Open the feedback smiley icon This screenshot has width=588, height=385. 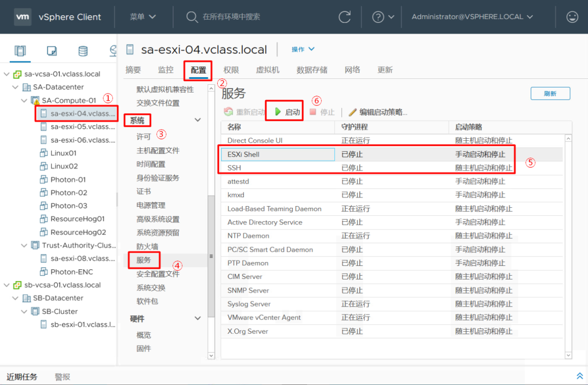572,17
